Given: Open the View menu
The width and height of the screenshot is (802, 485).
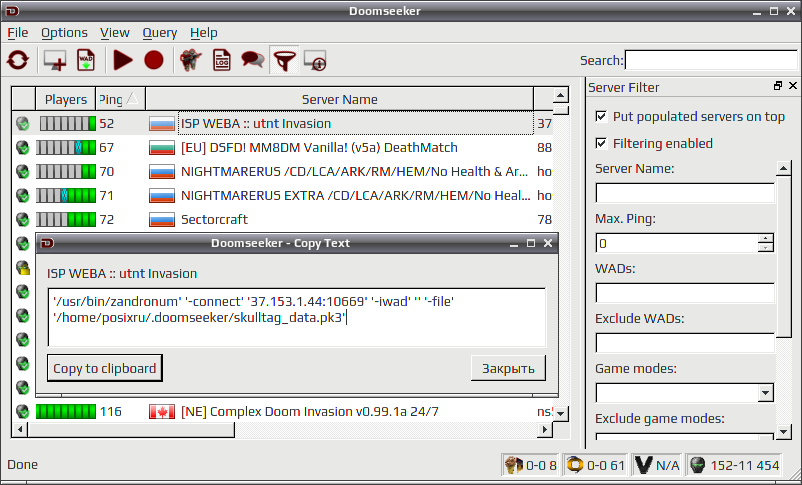Looking at the screenshot, I should [115, 33].
